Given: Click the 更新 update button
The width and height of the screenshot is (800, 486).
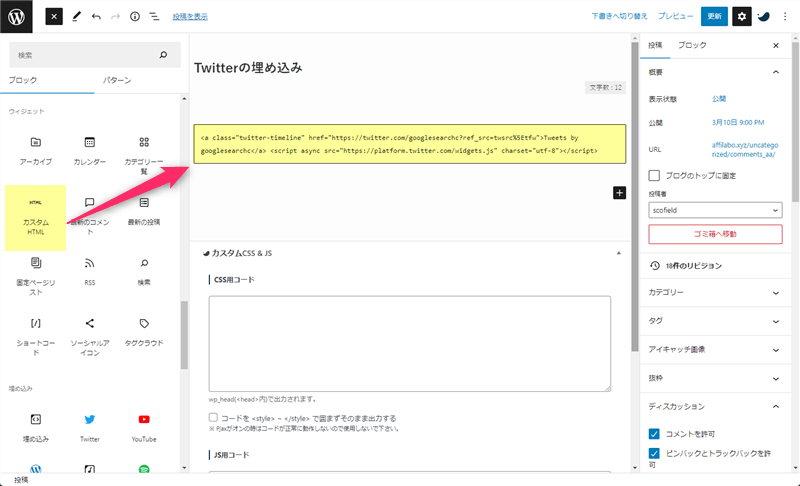Looking at the screenshot, I should point(714,16).
